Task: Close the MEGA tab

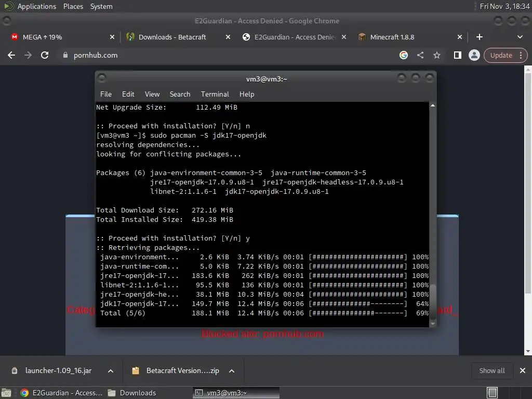Action: click(x=112, y=37)
